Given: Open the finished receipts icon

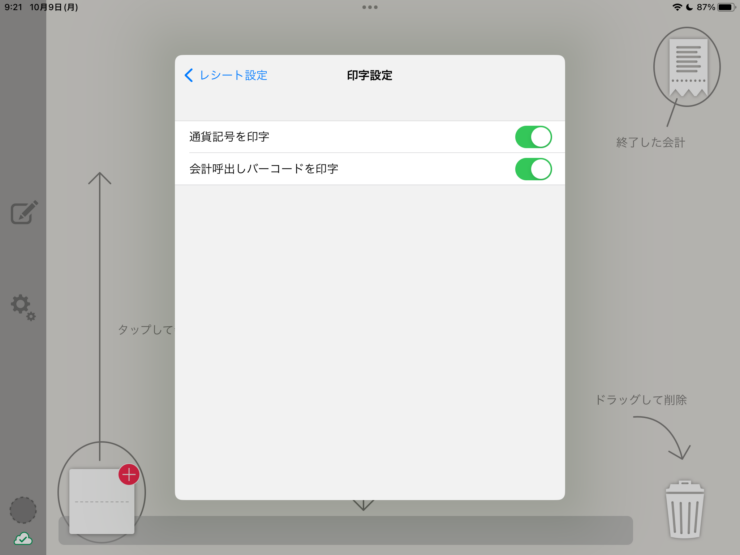Looking at the screenshot, I should [687, 67].
